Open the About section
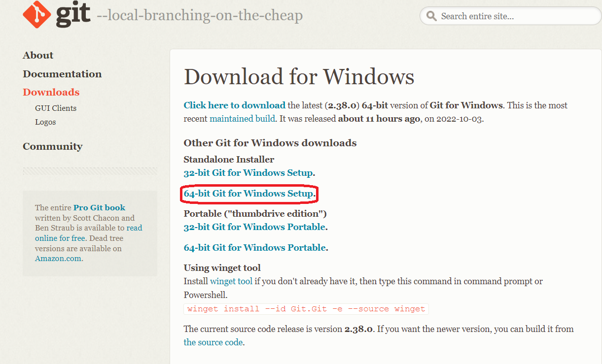This screenshot has width=602, height=364. click(38, 55)
